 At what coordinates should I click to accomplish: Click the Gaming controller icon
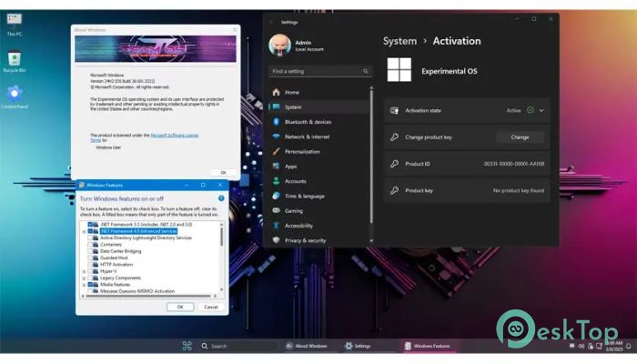coord(277,210)
